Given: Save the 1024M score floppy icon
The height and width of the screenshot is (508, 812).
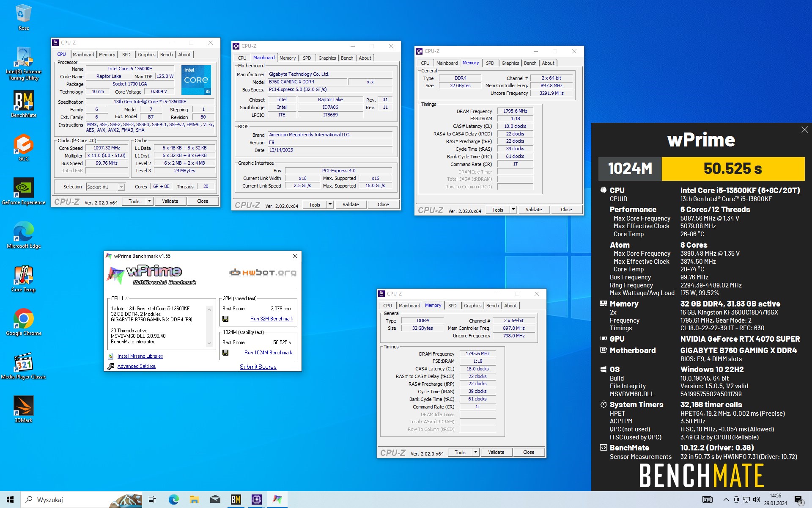Looking at the screenshot, I should [x=225, y=353].
